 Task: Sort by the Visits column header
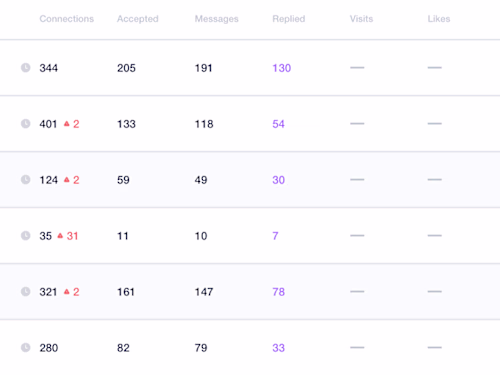pos(361,19)
